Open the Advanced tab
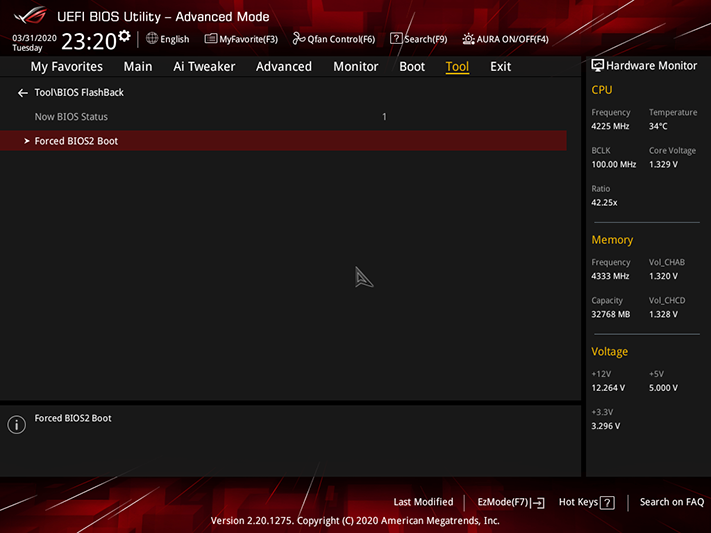 pyautogui.click(x=284, y=67)
